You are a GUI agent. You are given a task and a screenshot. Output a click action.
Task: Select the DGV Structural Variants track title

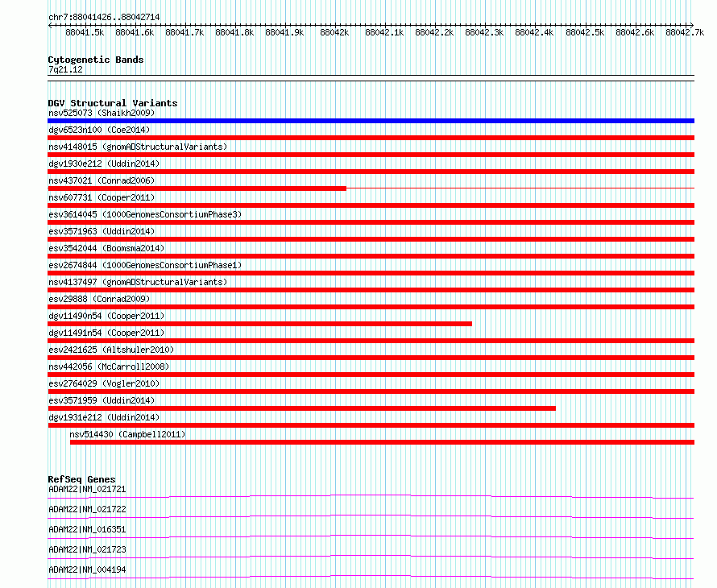[x=113, y=103]
